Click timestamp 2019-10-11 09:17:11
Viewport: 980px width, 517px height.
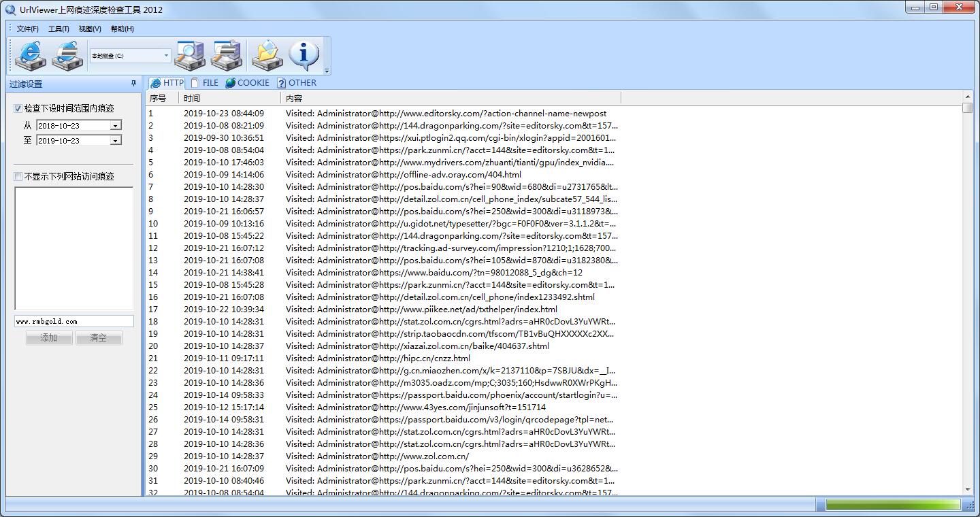pos(224,358)
